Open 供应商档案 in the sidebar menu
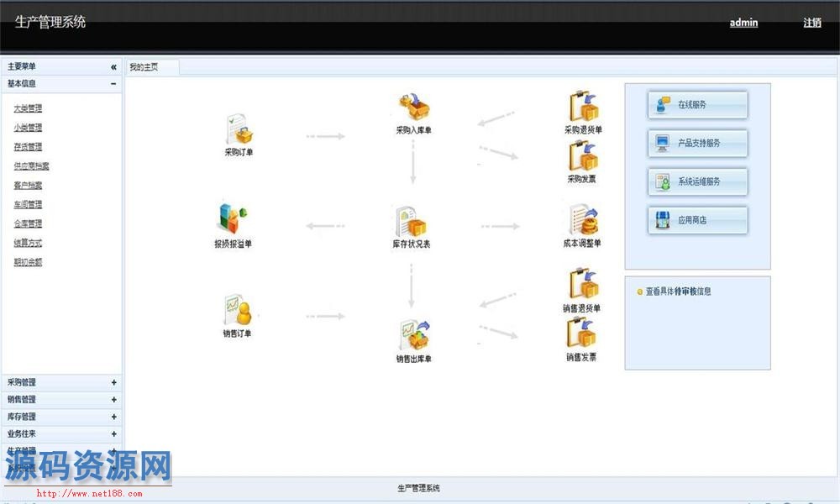The width and height of the screenshot is (840, 504). [x=31, y=166]
